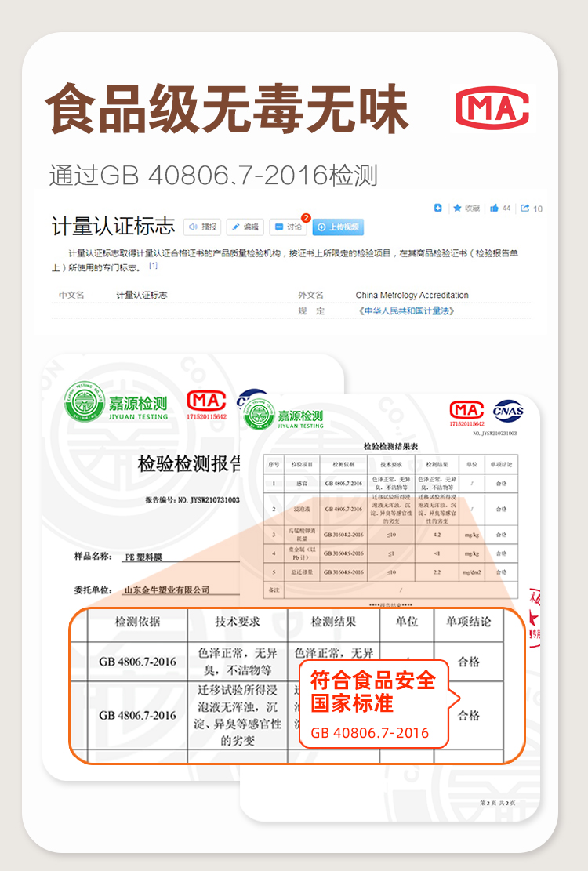Click the blue plus icon beside 收藏
This screenshot has width=588, height=871.
pos(437,208)
